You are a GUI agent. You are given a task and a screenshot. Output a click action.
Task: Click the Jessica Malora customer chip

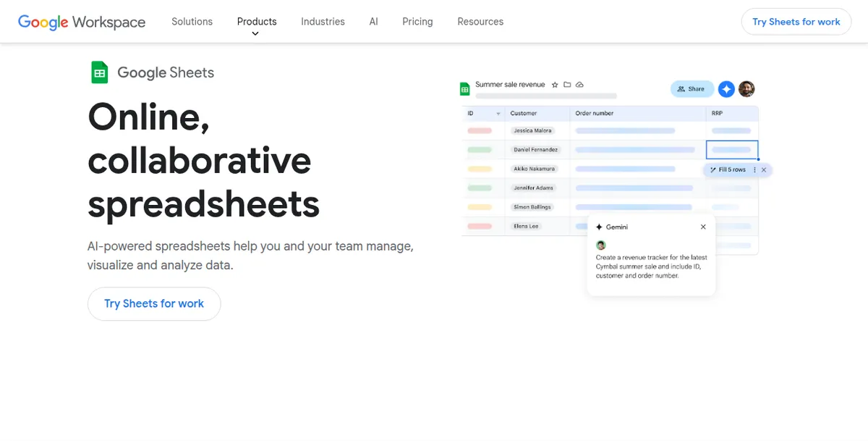point(532,131)
